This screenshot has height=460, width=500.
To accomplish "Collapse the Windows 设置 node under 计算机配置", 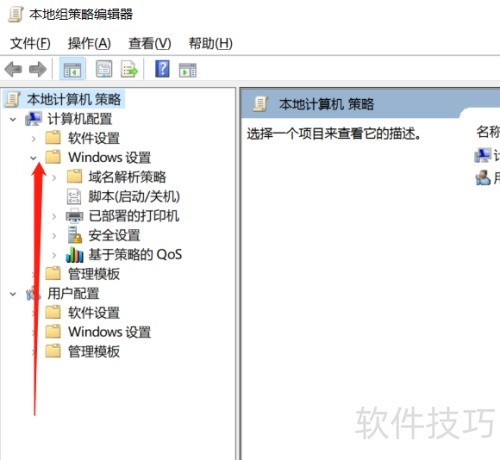I will click(33, 158).
